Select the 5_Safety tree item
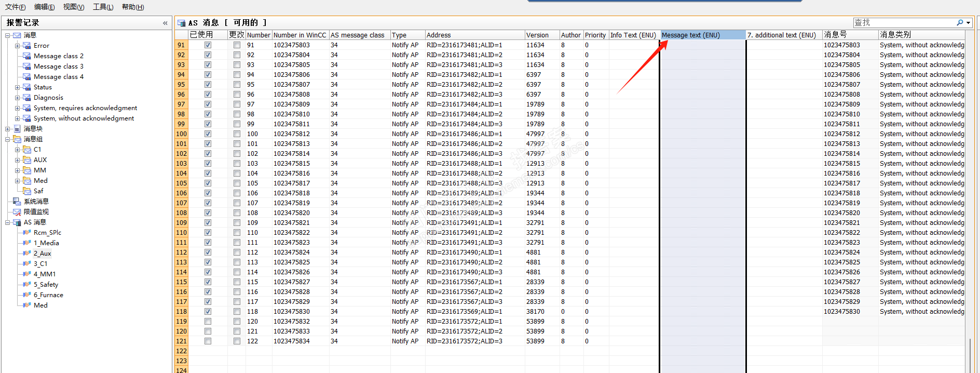Screen dimensions: 980x373 [x=46, y=285]
